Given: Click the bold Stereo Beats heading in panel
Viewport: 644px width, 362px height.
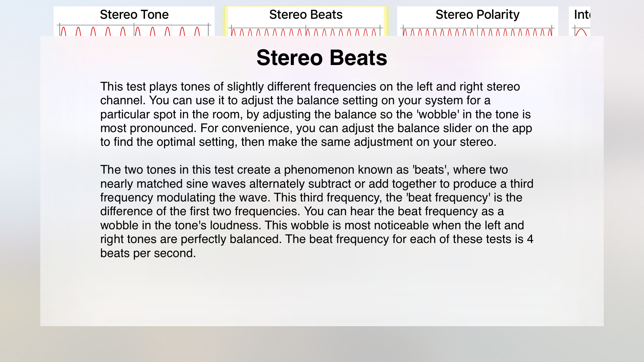Looking at the screenshot, I should click(322, 58).
